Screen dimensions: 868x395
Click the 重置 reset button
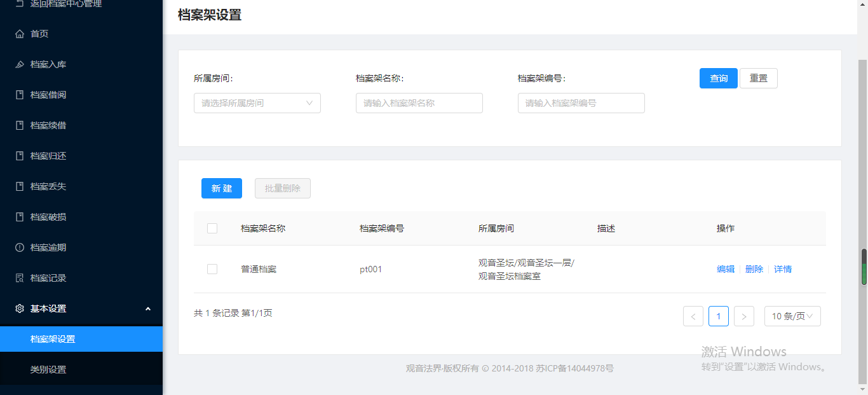759,78
